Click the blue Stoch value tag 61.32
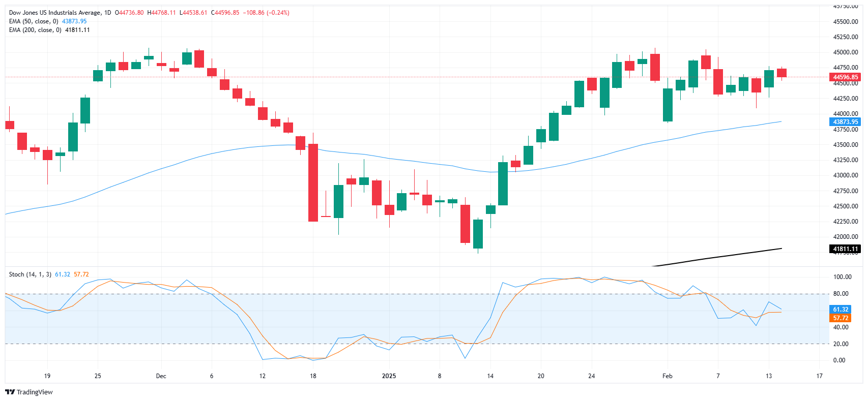This screenshot has height=401, width=868. 840,310
